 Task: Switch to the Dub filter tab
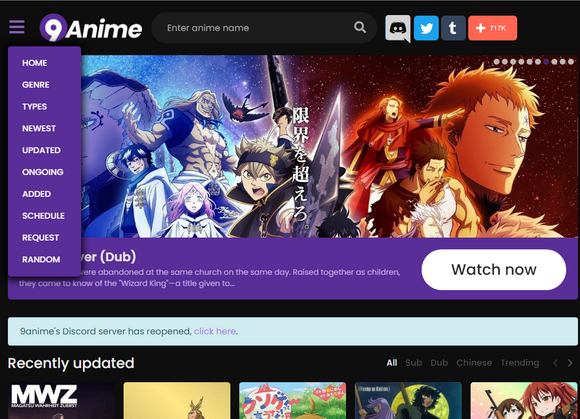tap(439, 363)
